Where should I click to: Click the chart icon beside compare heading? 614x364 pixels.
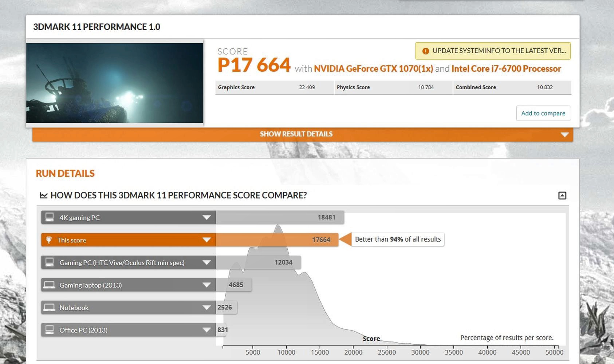[x=44, y=195]
